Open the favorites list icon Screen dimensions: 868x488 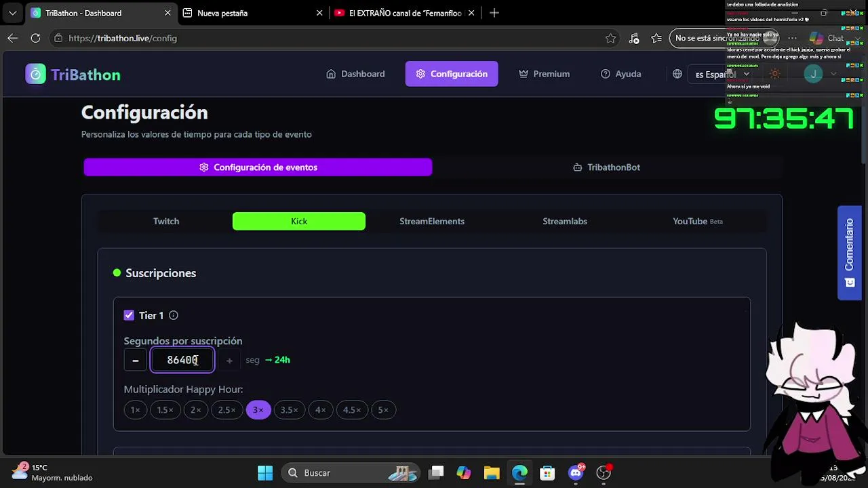[x=656, y=39]
